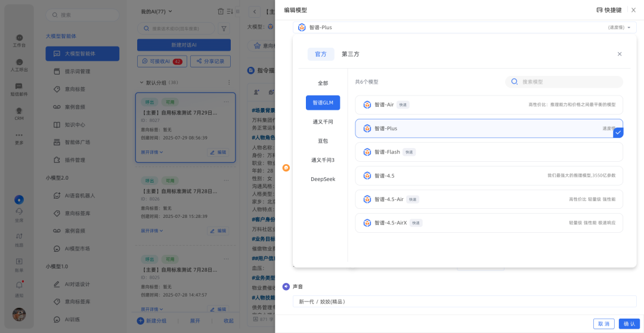Open 短信邮件 in the left rail
644x333 pixels.
19,90
